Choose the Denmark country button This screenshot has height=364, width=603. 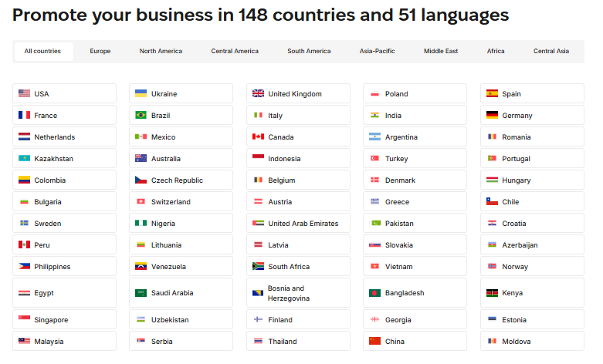[415, 180]
